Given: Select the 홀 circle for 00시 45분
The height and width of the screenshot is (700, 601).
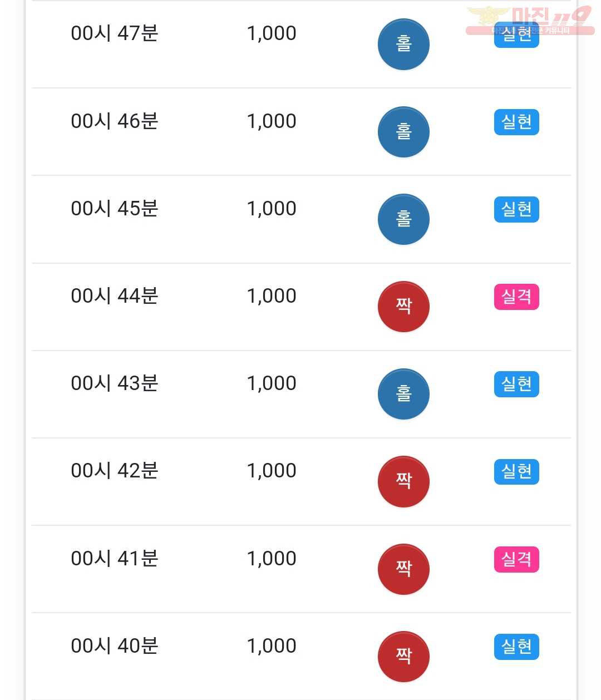Looking at the screenshot, I should click(403, 219).
